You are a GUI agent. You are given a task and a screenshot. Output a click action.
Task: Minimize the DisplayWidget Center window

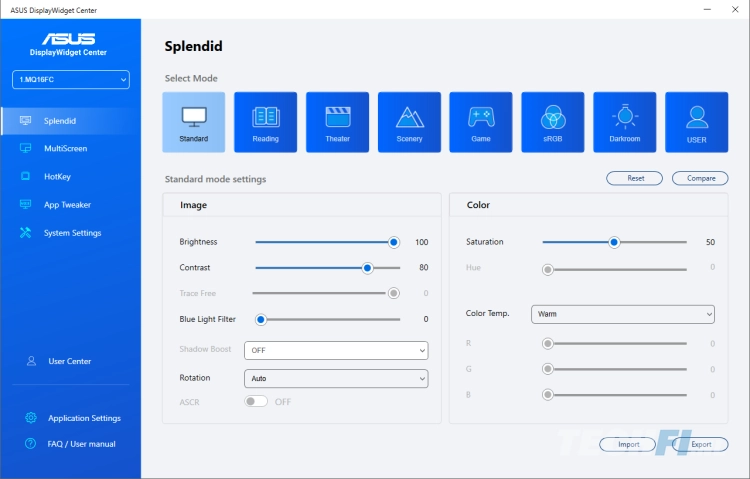pos(707,10)
